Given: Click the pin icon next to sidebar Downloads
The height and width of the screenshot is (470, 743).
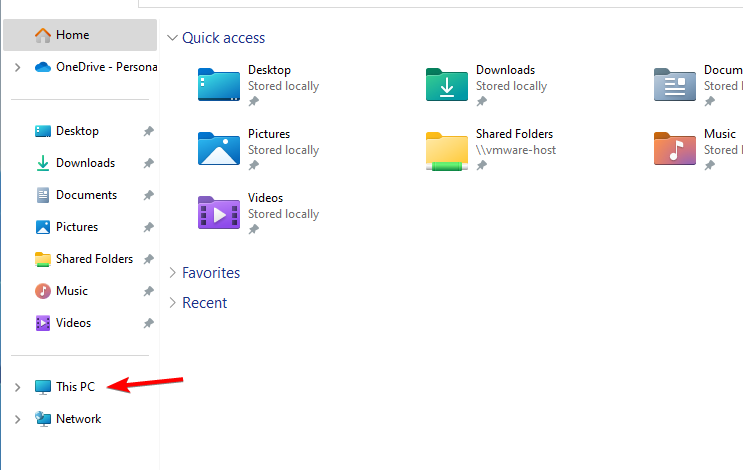Looking at the screenshot, I should (148, 163).
